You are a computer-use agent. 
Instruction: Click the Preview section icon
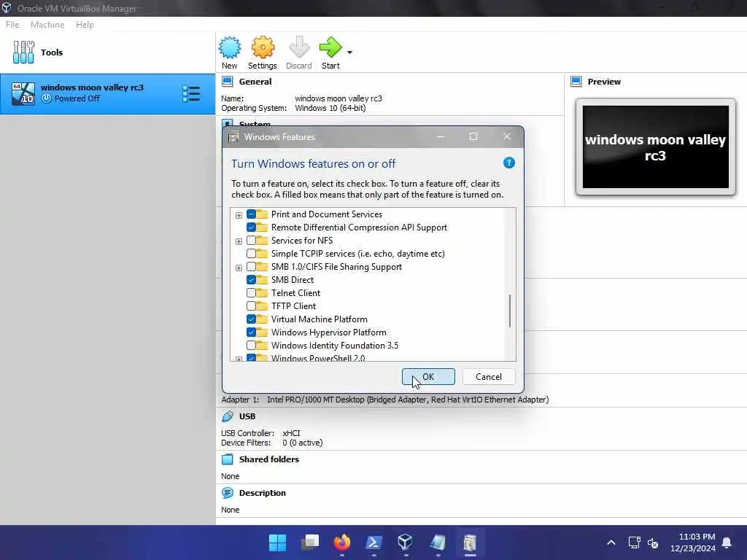(x=576, y=82)
